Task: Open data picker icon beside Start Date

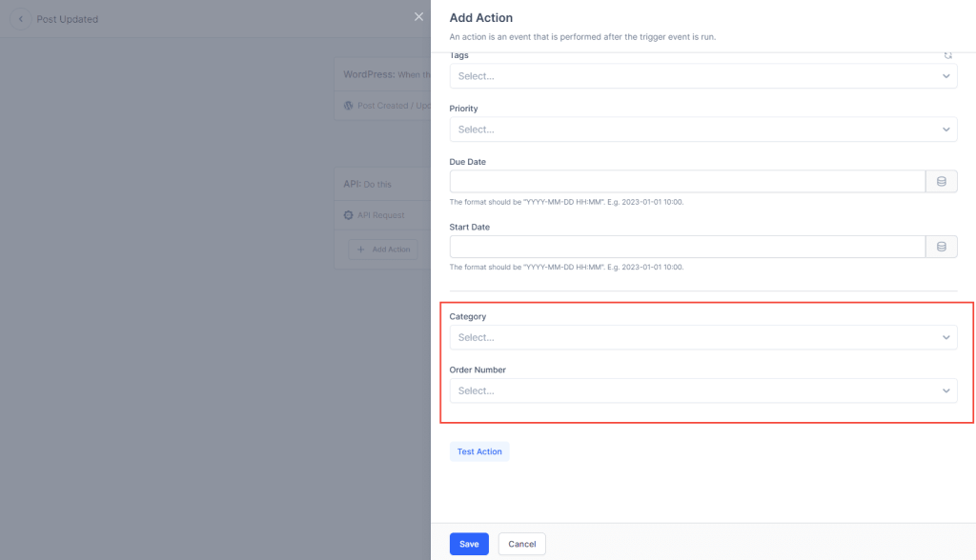Action: (x=941, y=247)
